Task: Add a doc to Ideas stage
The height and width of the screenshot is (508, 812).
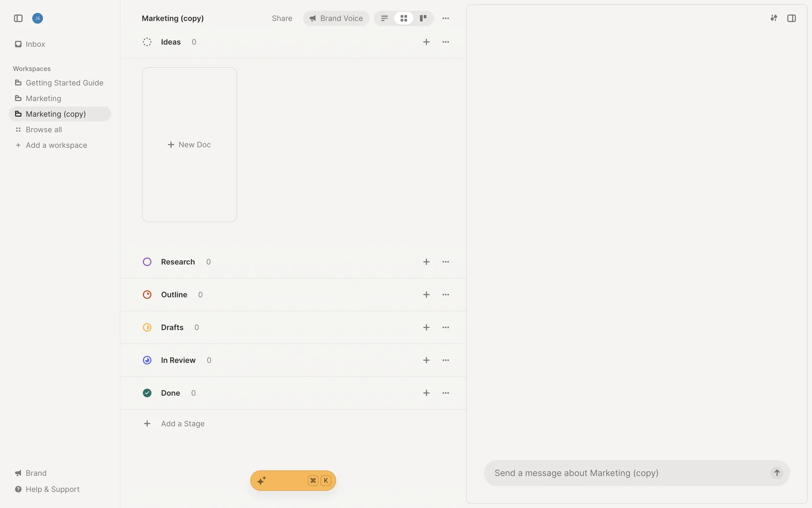Action: (x=426, y=42)
